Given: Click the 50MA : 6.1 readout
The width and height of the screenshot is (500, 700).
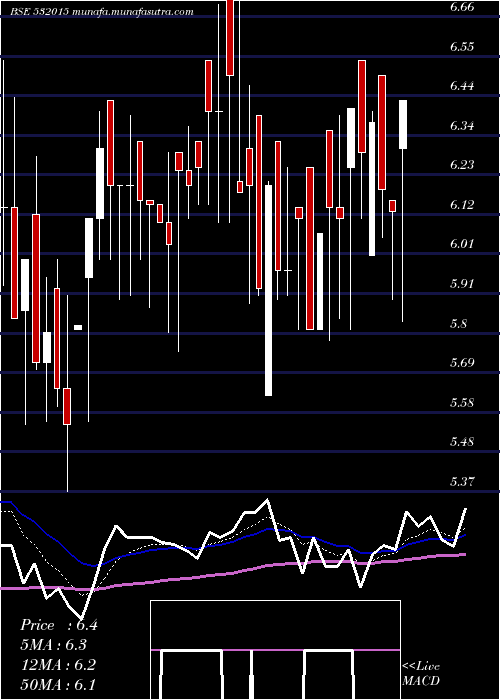Looking at the screenshot, I should click(x=58, y=684).
